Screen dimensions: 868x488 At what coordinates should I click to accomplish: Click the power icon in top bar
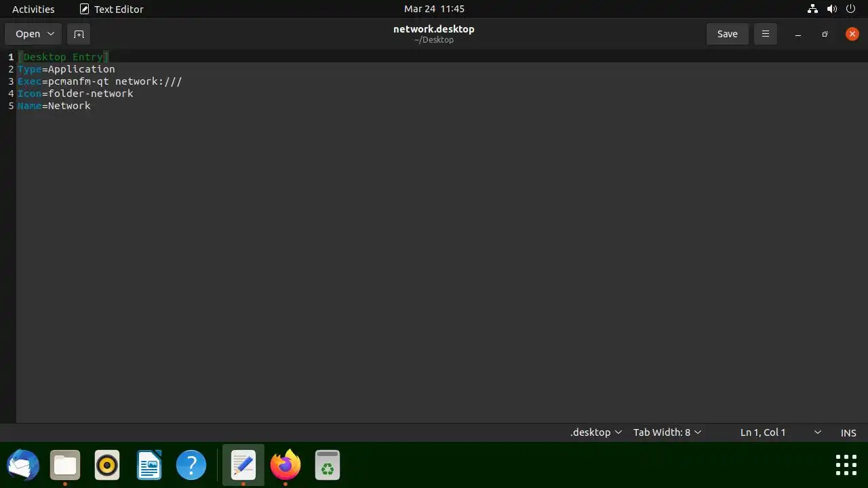point(851,9)
